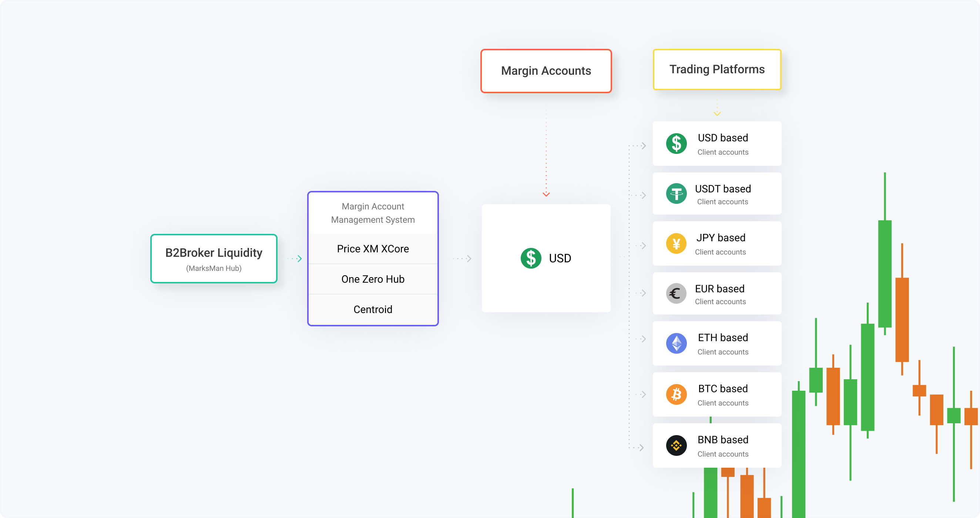The height and width of the screenshot is (518, 980).
Task: Click the USDT based title text
Action: (x=723, y=189)
